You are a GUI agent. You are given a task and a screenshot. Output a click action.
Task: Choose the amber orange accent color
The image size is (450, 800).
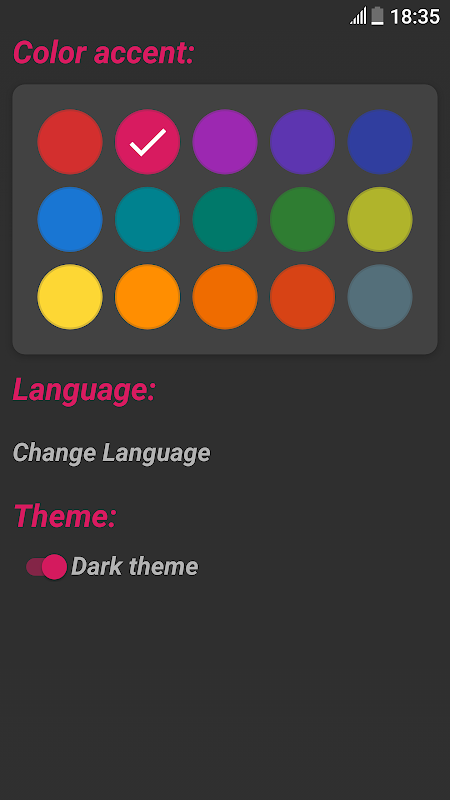pyautogui.click(x=147, y=297)
